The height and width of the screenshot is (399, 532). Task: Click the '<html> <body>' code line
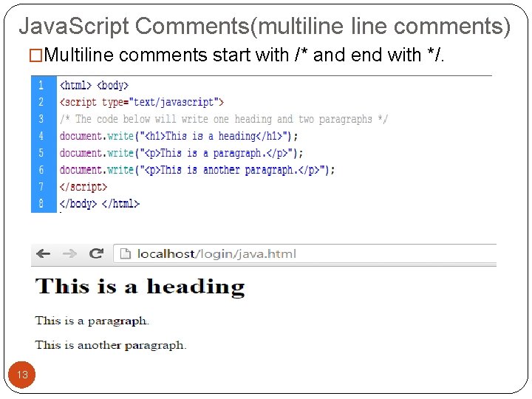tap(94, 85)
